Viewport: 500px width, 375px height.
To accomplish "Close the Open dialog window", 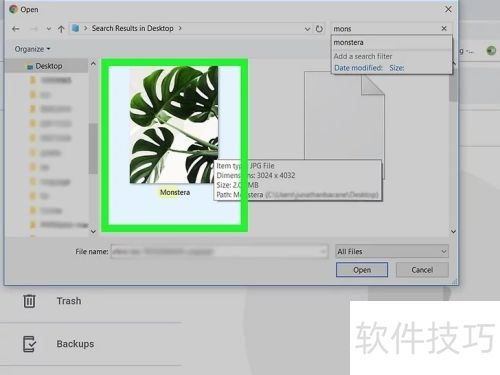I will (x=448, y=9).
